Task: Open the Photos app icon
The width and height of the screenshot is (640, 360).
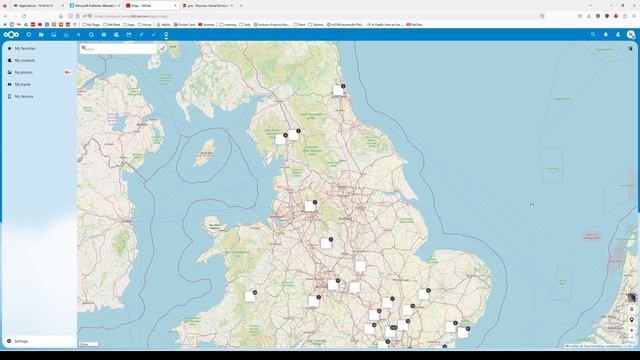Action: click(x=53, y=35)
